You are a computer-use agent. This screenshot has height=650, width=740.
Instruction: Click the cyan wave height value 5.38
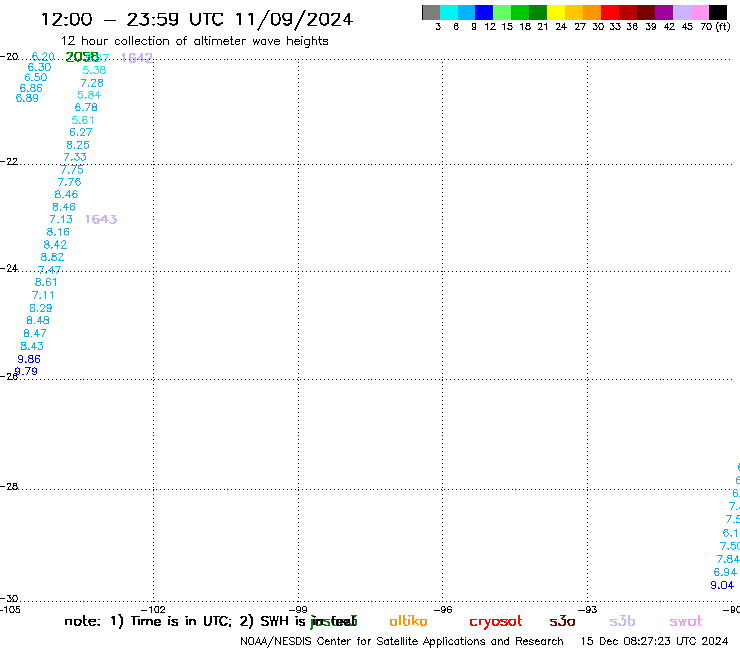(94, 70)
